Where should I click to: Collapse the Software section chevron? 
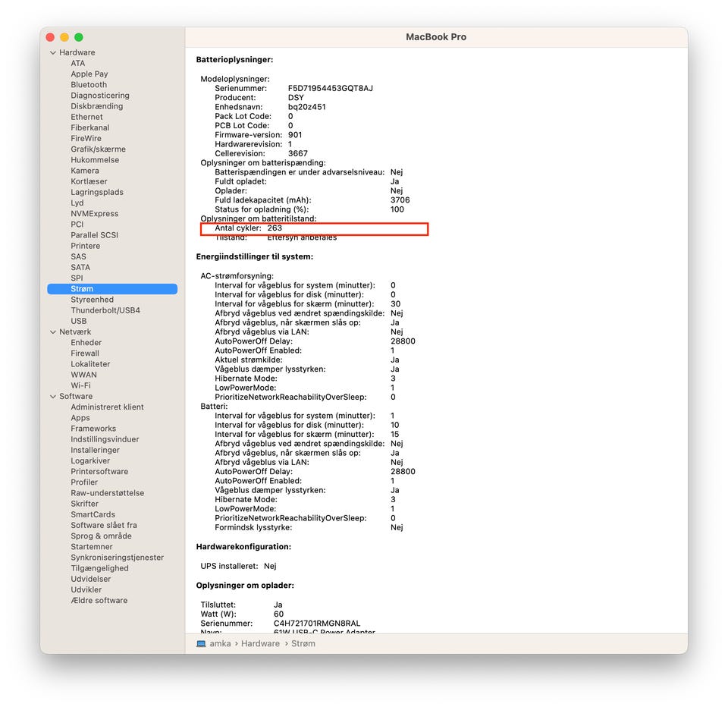(x=53, y=396)
